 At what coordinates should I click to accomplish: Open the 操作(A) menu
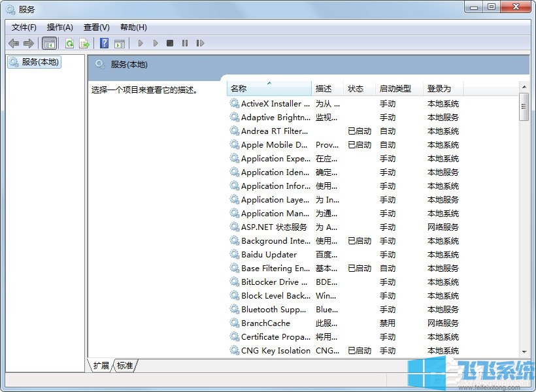pos(60,27)
